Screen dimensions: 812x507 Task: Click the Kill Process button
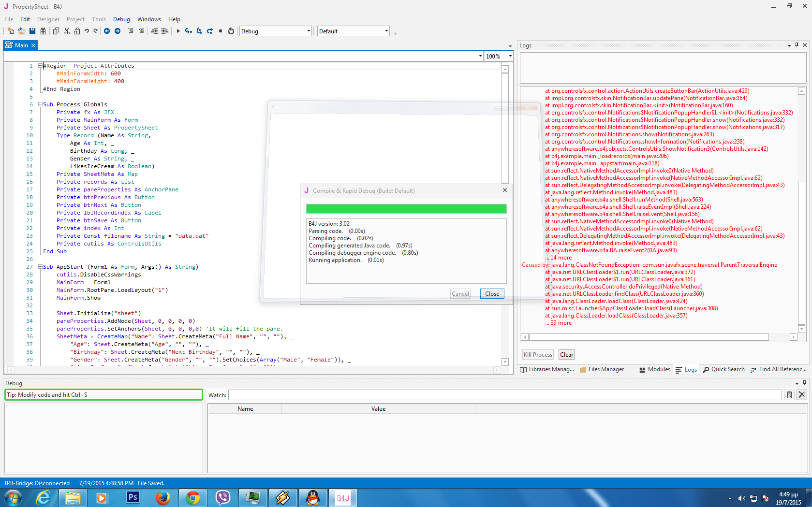tap(538, 355)
